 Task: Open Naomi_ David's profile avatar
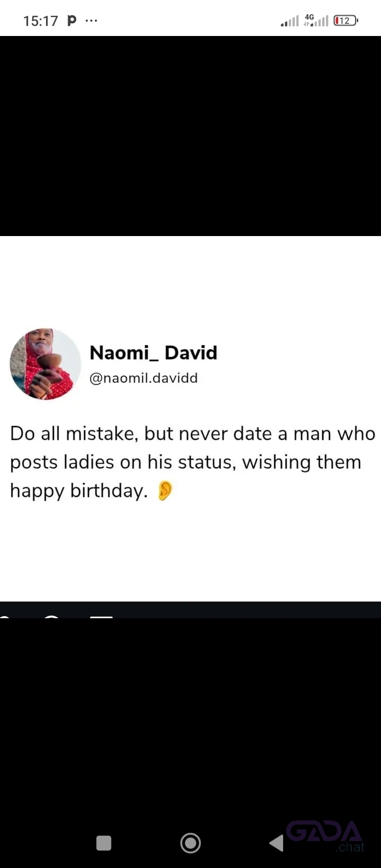[x=45, y=364]
